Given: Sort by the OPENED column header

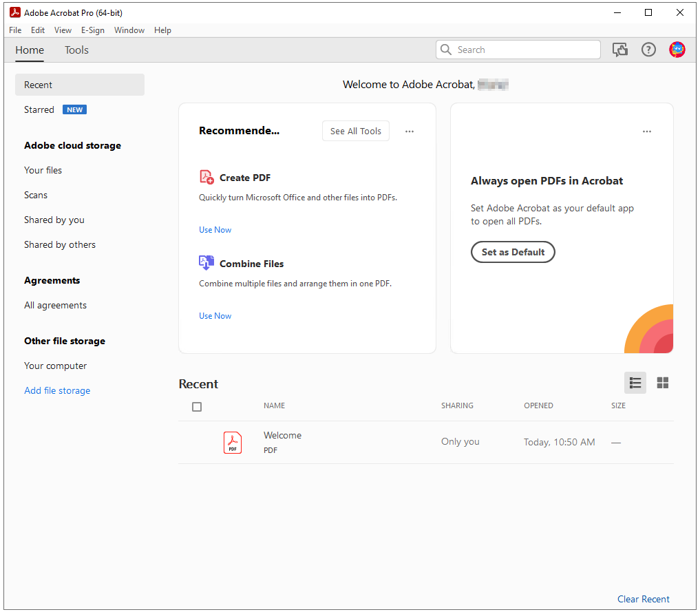Looking at the screenshot, I should coord(538,405).
